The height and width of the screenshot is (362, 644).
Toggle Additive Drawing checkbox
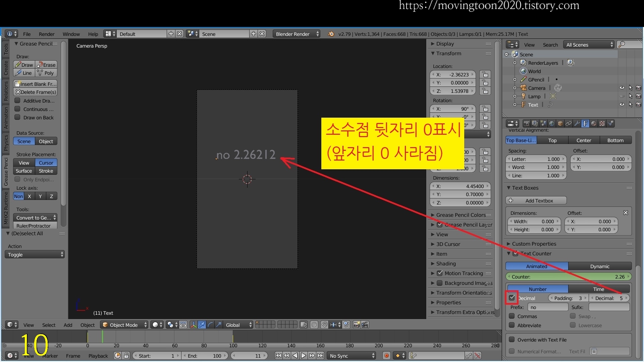17,101
